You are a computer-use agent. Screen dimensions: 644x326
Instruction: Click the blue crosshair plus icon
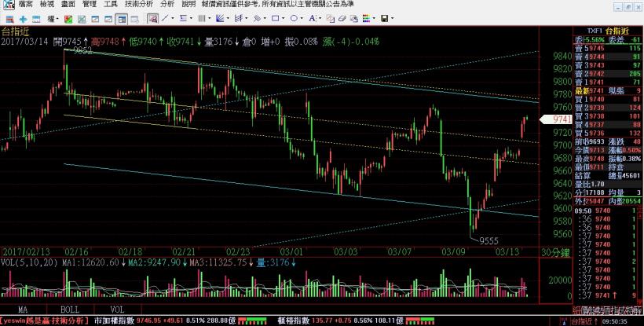pos(23,18)
